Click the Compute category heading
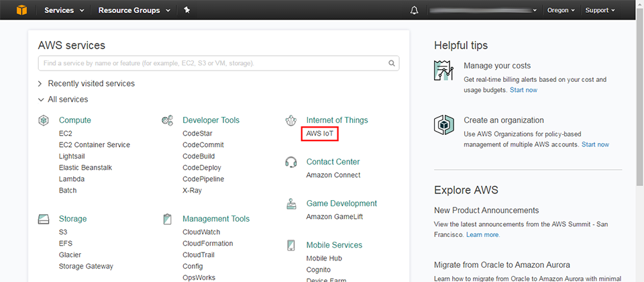This screenshot has height=282, width=644. 75,120
